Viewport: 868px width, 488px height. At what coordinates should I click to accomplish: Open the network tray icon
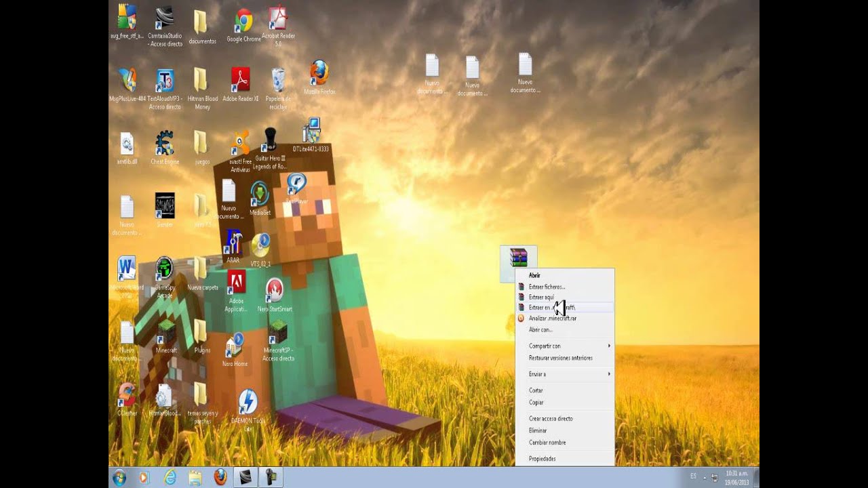pyautogui.click(x=714, y=477)
